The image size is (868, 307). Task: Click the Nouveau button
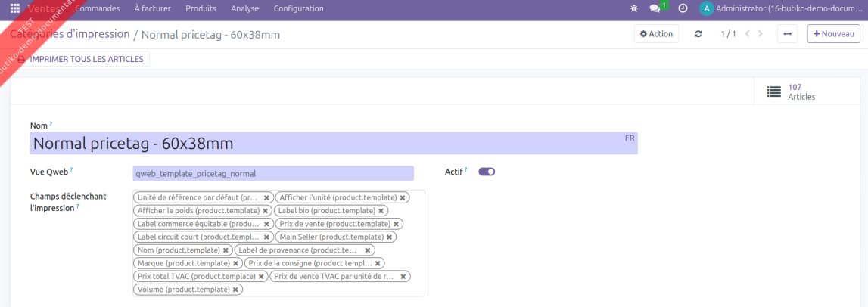833,34
